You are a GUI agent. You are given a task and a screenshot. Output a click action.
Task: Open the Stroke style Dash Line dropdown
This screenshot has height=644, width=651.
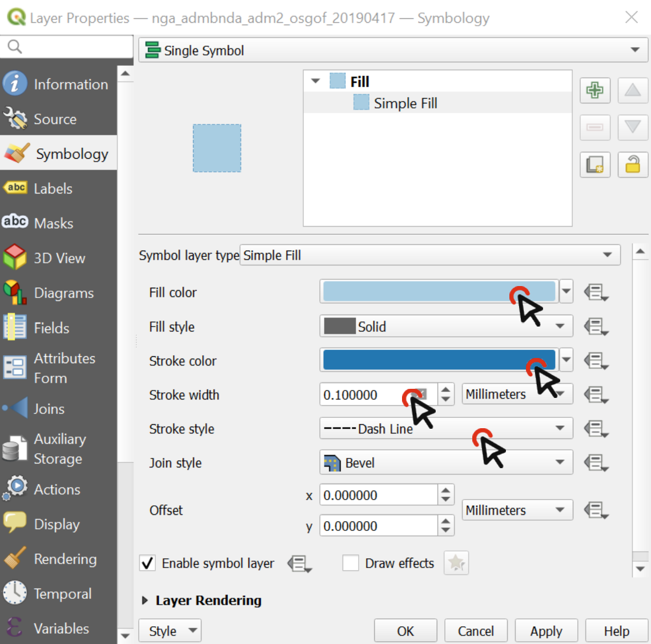pyautogui.click(x=445, y=429)
